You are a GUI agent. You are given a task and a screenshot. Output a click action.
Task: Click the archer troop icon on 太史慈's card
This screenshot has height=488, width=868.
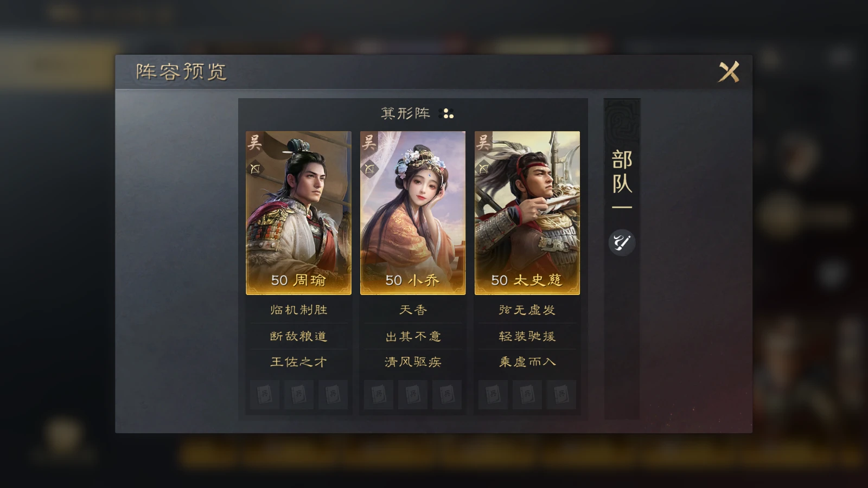(483, 169)
